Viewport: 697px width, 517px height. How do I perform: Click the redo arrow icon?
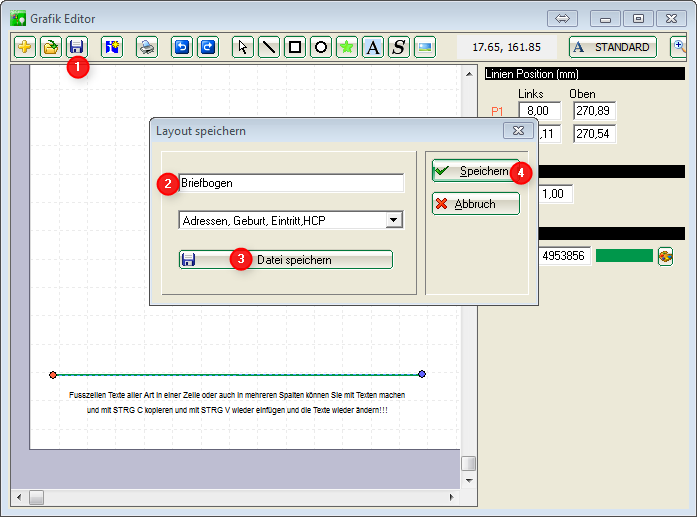pos(207,47)
